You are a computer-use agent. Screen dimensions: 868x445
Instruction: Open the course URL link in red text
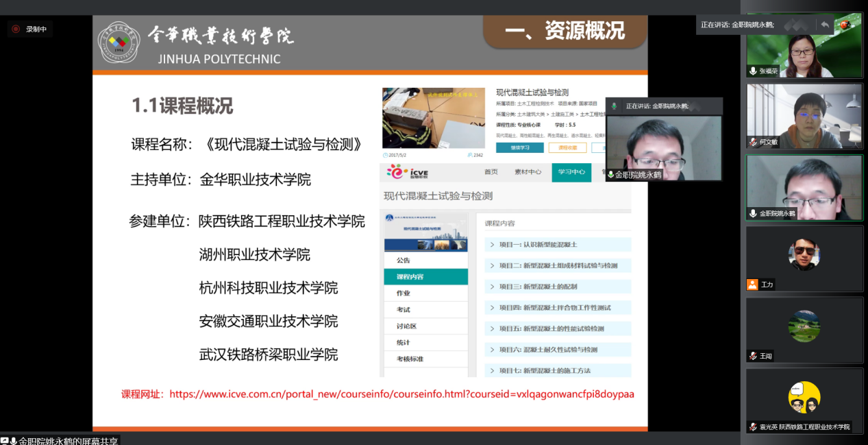[401, 394]
